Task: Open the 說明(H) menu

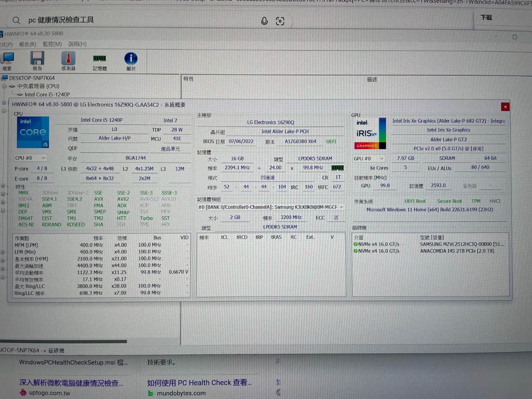Action: 77,44
